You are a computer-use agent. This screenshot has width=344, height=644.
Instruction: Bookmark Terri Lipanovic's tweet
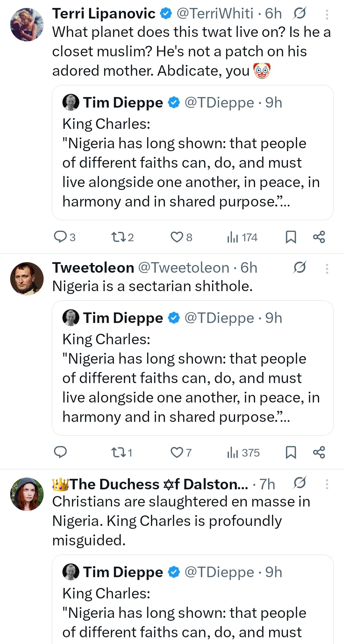click(291, 237)
